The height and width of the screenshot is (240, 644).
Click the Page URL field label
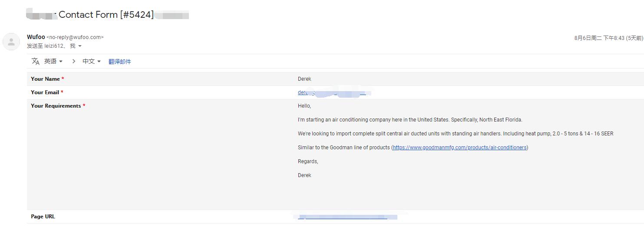pos(43,217)
